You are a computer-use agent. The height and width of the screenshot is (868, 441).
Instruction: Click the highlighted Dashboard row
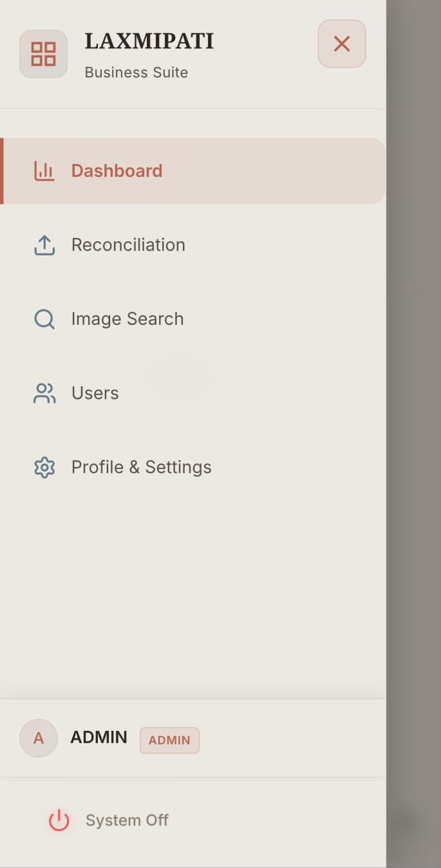[193, 171]
